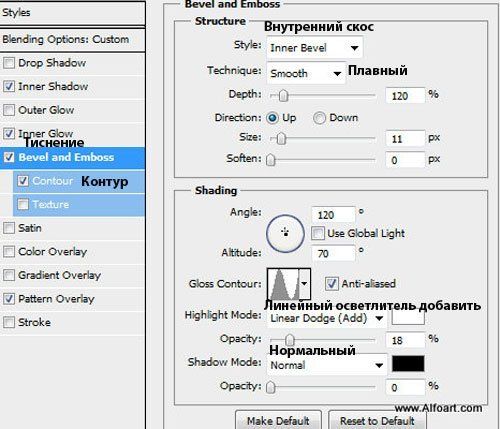The height and width of the screenshot is (429, 500).
Task: Open the black Shadow color swatch
Action: tap(408, 363)
